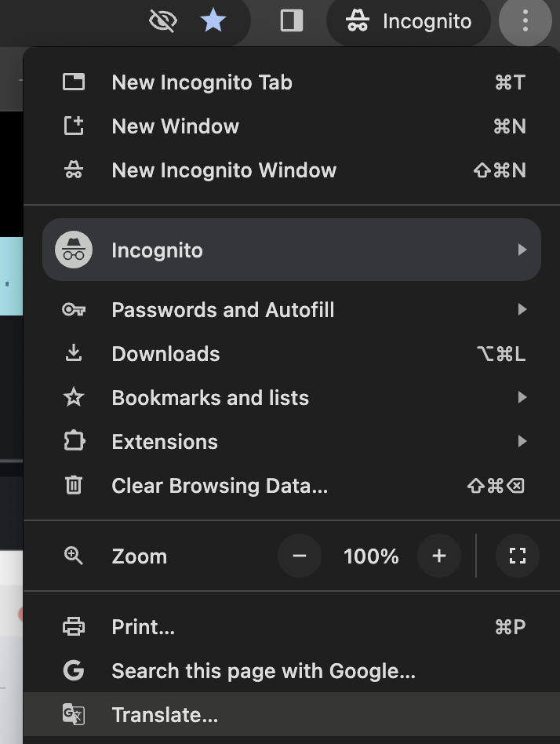Increase zoom with the plus button
Screen dimensions: 560x744
[438, 556]
